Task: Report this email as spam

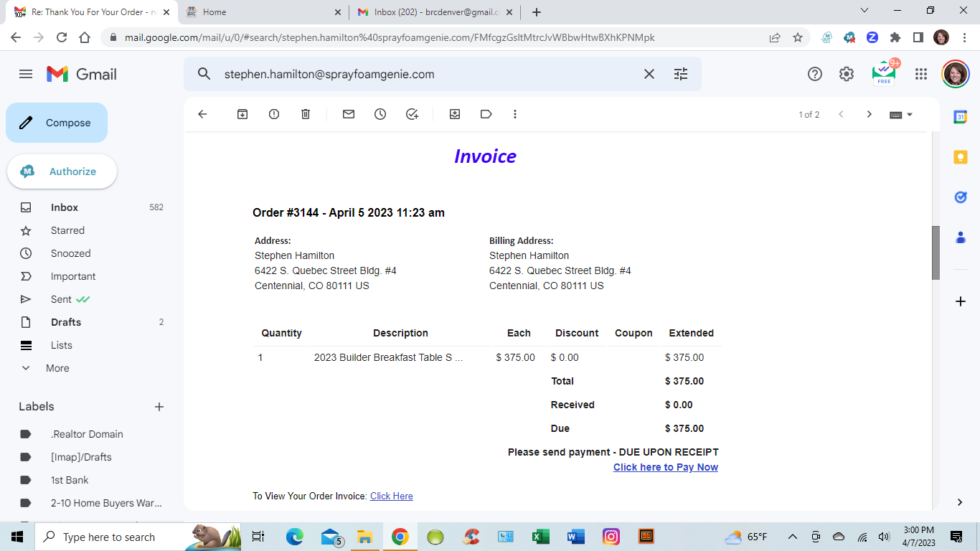Action: tap(274, 114)
